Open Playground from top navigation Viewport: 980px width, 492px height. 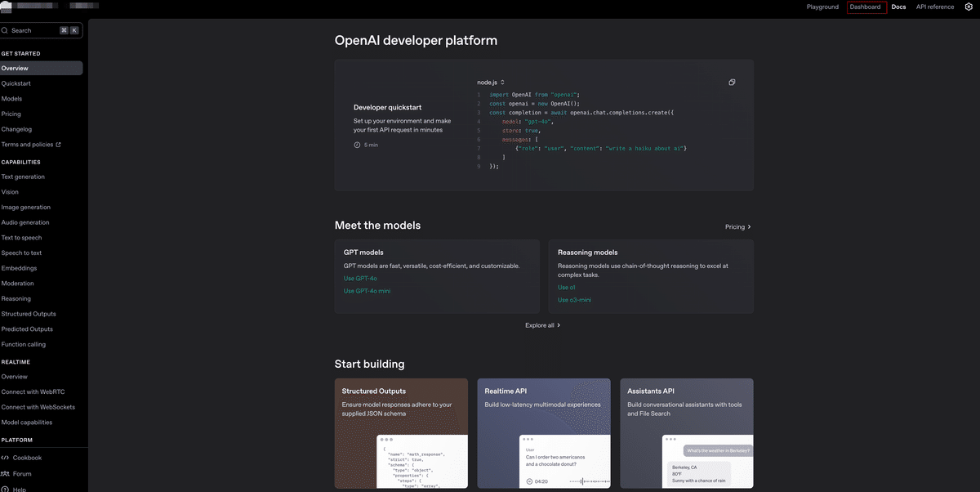(x=822, y=7)
